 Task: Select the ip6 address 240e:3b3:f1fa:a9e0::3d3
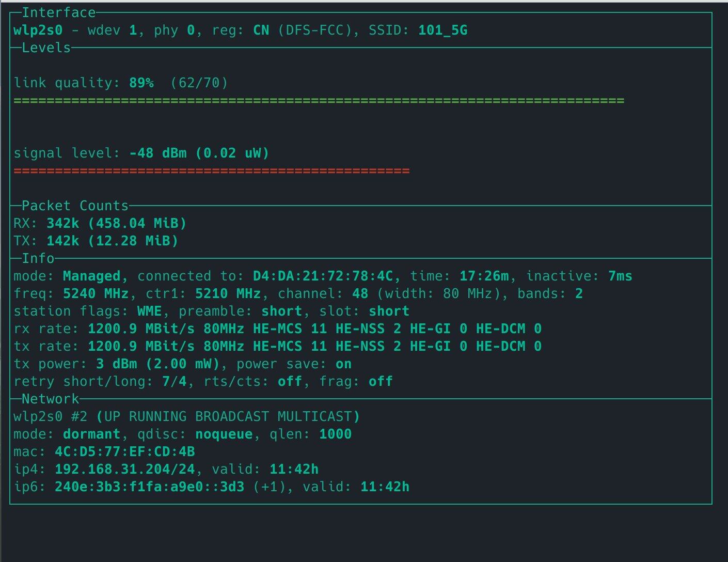pyautogui.click(x=150, y=487)
